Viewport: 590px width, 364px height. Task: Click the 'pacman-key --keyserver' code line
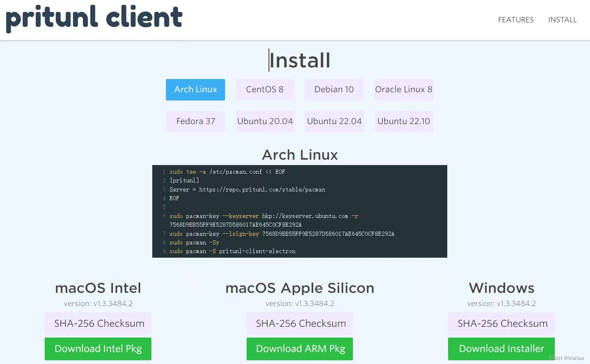[x=264, y=220]
